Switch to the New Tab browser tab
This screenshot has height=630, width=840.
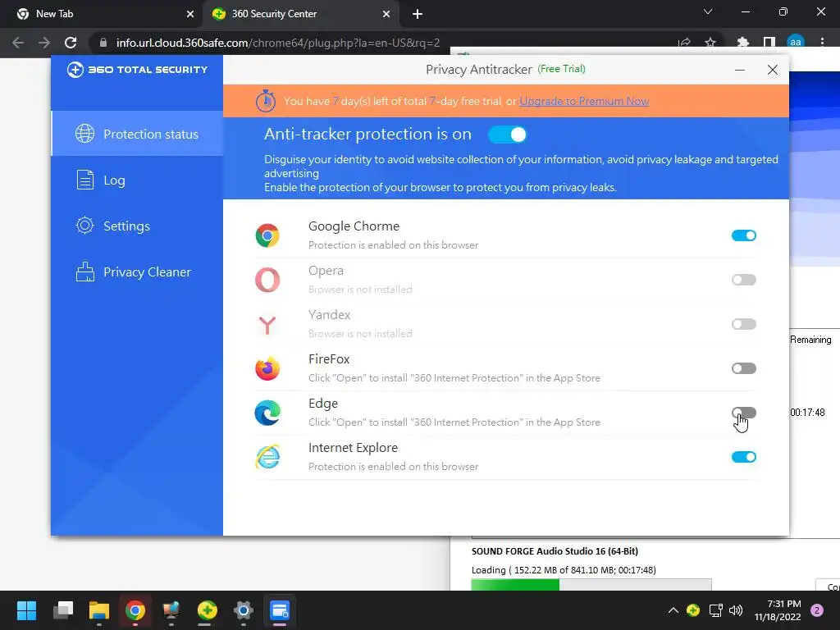pos(101,14)
